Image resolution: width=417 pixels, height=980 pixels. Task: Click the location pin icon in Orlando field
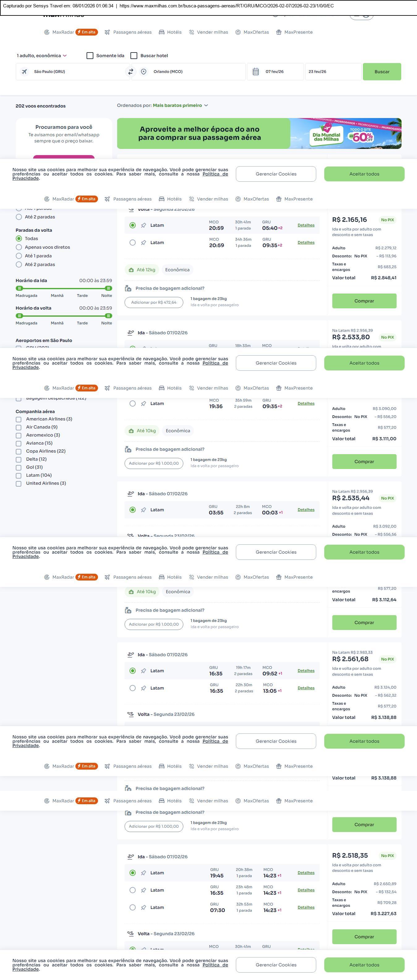(x=143, y=71)
